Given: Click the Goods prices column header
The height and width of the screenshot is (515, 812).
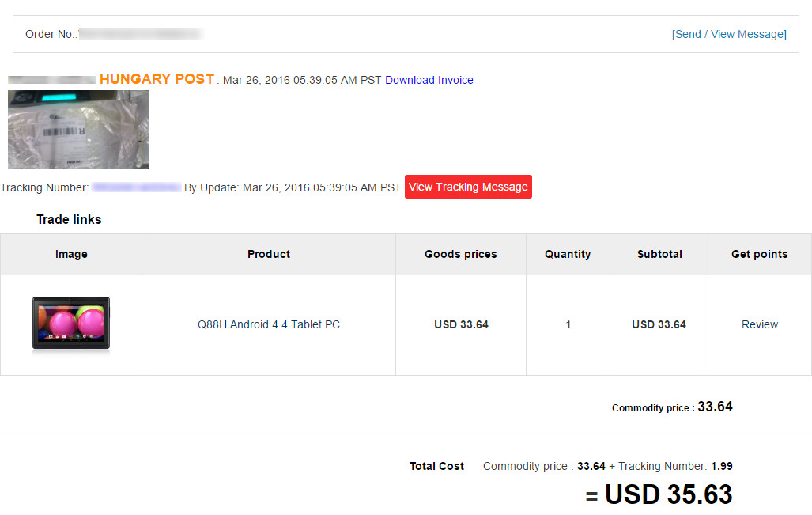Looking at the screenshot, I should [x=461, y=254].
